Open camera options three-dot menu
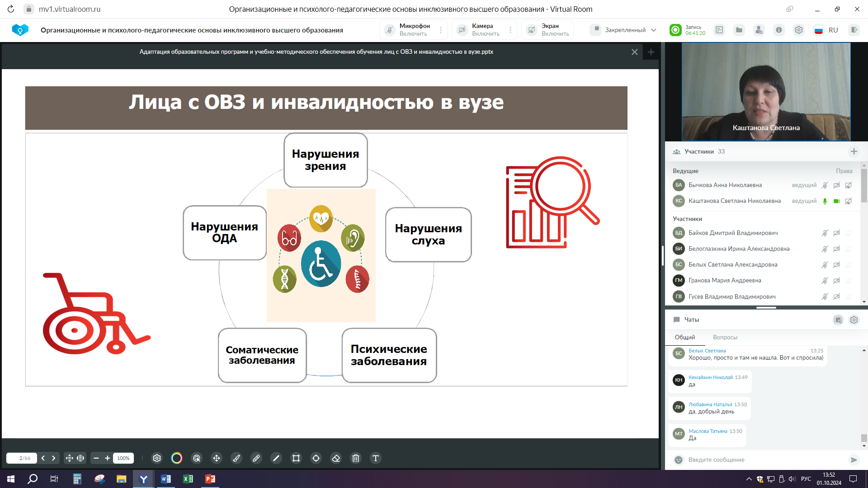 510,30
